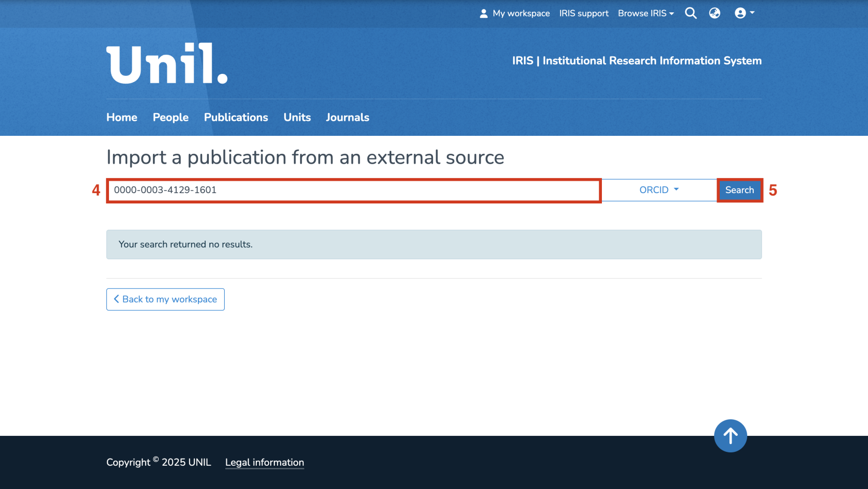Click Back to my workspace button
Image resolution: width=868 pixels, height=489 pixels.
165,299
